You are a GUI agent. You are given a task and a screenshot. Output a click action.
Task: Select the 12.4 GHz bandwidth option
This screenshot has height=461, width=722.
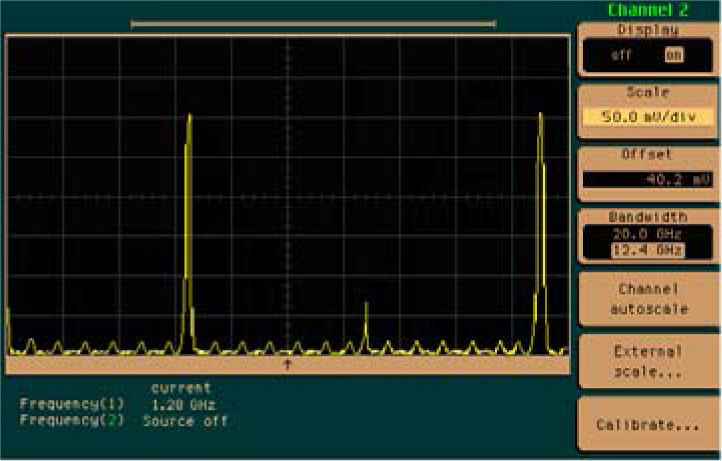pos(649,248)
